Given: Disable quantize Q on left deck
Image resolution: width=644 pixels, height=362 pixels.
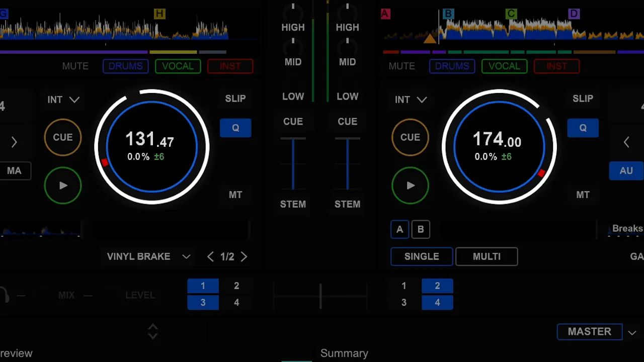Looking at the screenshot, I should click(x=235, y=128).
